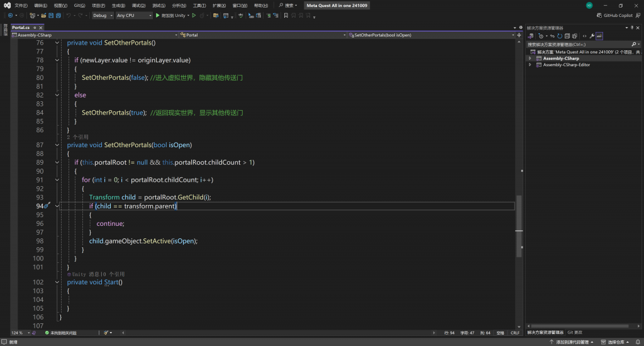Collapse the SetOtherPortals() method at line 76
Screen dimensions: 644x346
[57, 43]
